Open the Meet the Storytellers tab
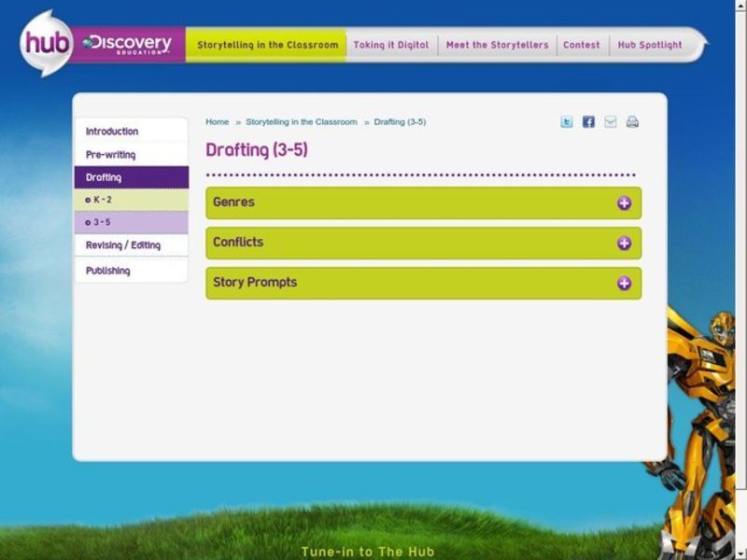This screenshot has height=560, width=747. coord(496,44)
